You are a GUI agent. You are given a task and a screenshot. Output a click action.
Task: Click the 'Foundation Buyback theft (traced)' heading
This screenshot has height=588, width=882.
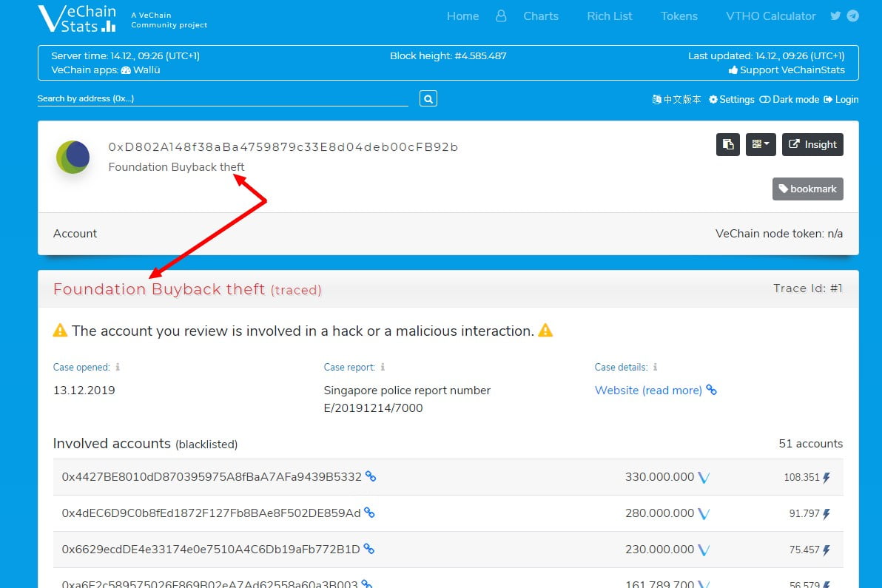187,289
